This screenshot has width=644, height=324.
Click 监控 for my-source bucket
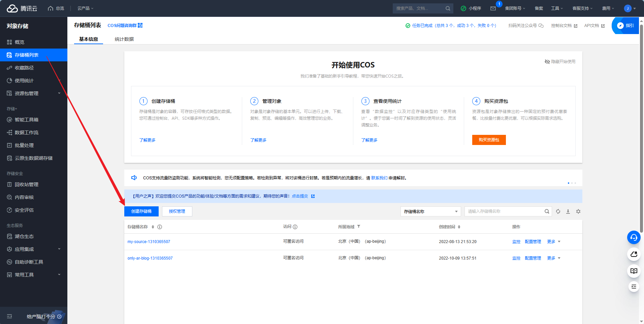tap(516, 242)
